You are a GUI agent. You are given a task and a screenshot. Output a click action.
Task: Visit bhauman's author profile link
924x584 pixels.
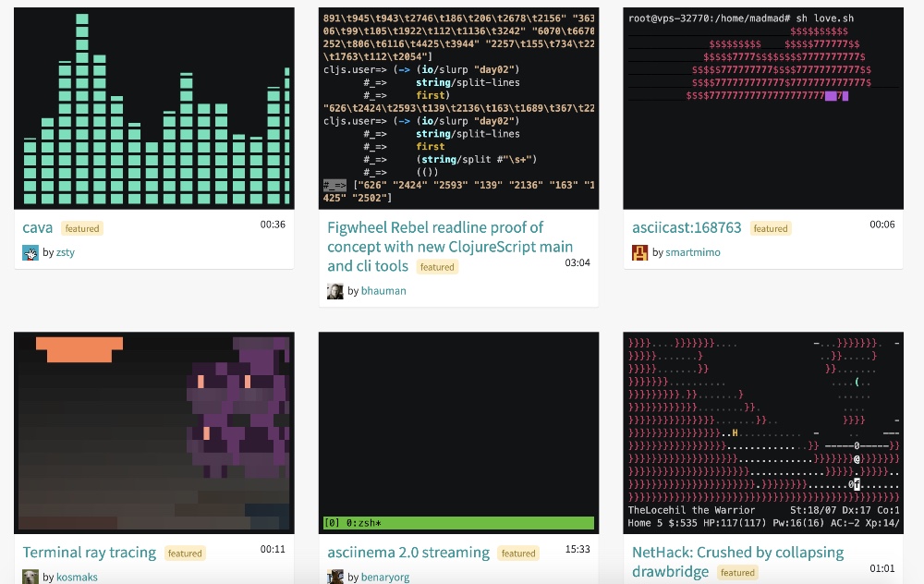pyautogui.click(x=383, y=291)
